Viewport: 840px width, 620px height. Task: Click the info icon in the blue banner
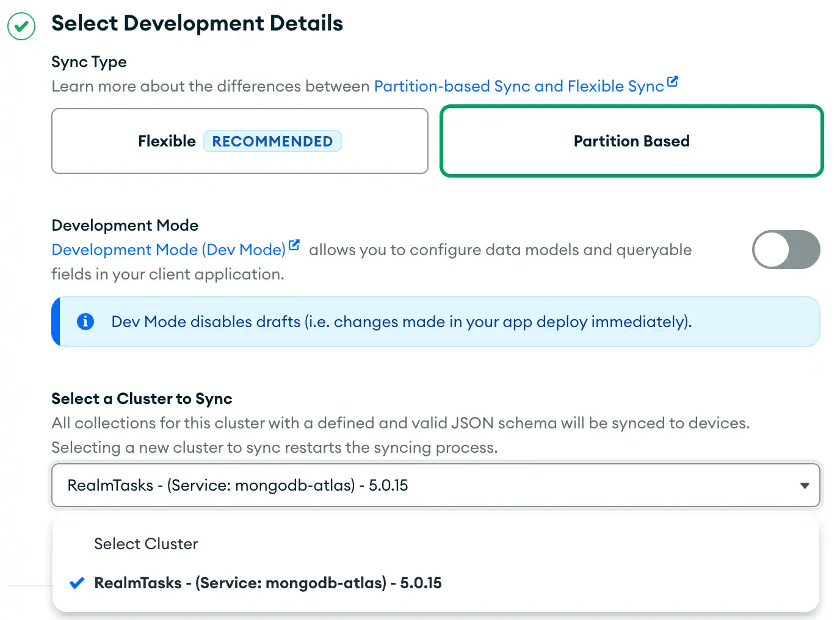[x=85, y=322]
